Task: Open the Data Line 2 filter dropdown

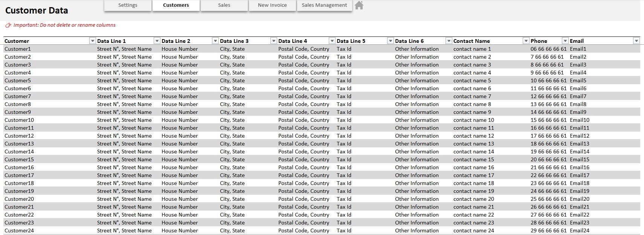Action: [215, 41]
